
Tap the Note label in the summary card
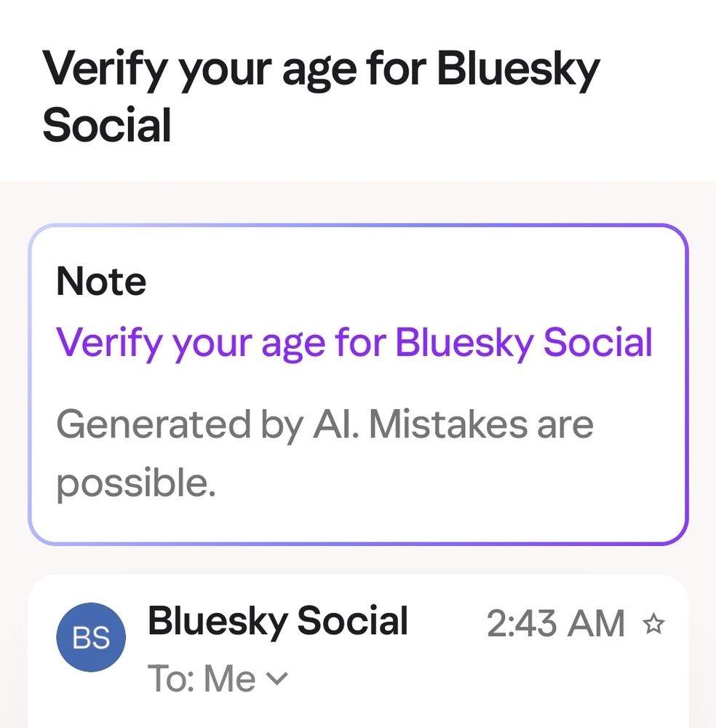pyautogui.click(x=100, y=280)
